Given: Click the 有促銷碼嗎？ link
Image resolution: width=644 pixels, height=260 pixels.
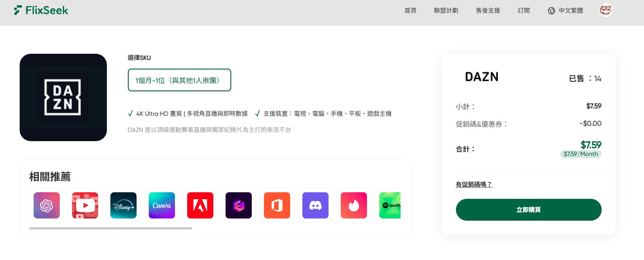Looking at the screenshot, I should pos(474,184).
